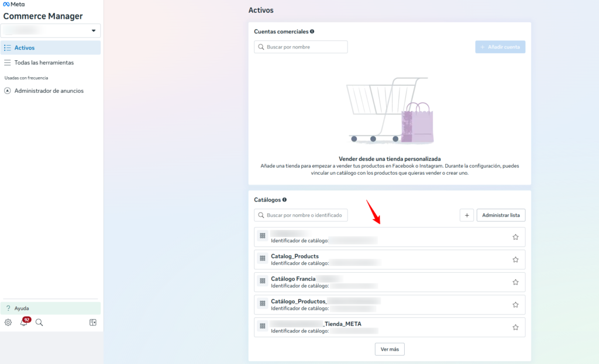
Task: Open the business account dropdown
Action: tap(50, 30)
